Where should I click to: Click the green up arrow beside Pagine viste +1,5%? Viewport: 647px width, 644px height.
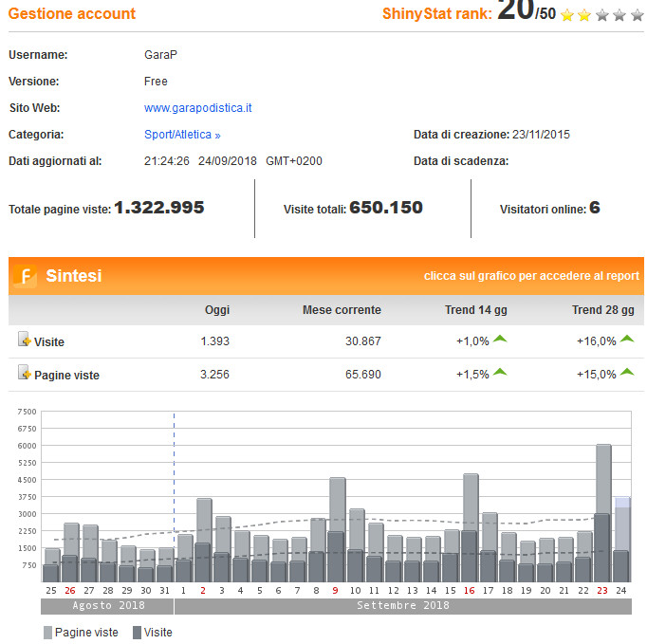[x=500, y=373]
